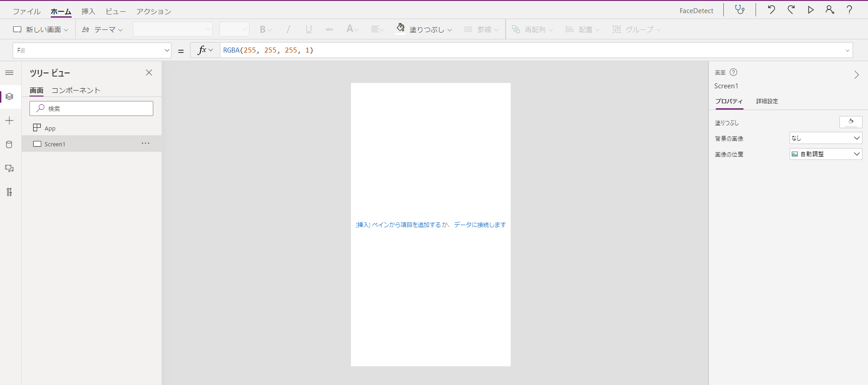Open the font family dropdown
Image resolution: width=868 pixels, height=385 pixels.
(x=173, y=29)
